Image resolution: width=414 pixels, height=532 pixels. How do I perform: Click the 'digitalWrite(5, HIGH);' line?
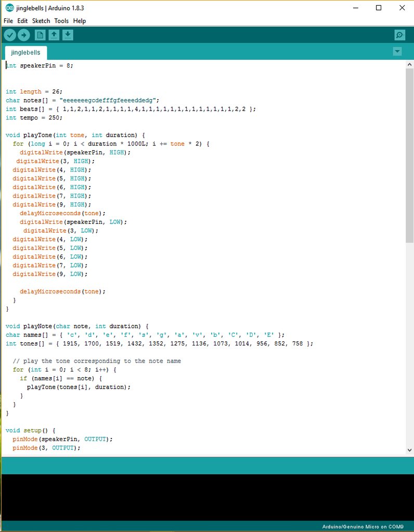[x=52, y=179]
